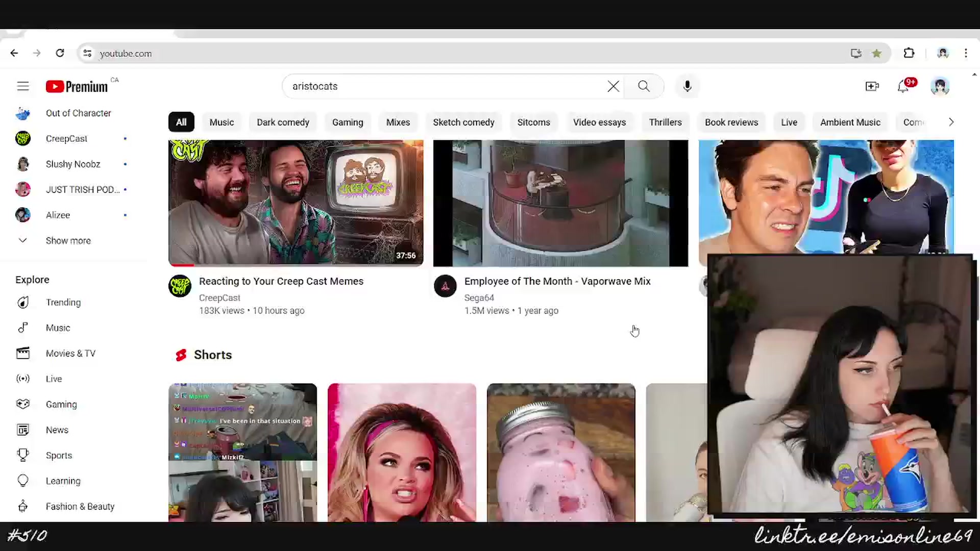Play the TikTok-themed video thumbnail
Screen dimensions: 980x551
(x=826, y=196)
